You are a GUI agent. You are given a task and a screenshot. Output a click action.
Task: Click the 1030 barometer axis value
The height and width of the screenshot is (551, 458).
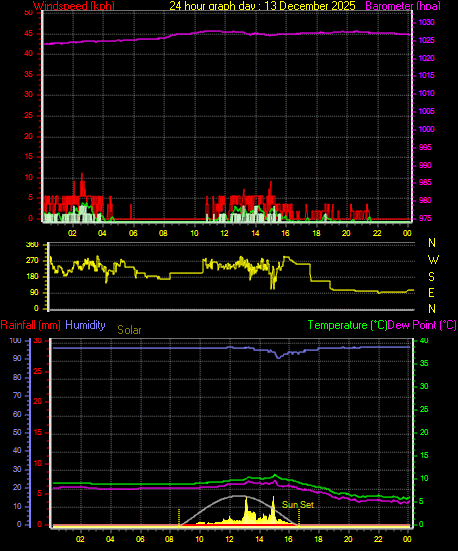(426, 22)
